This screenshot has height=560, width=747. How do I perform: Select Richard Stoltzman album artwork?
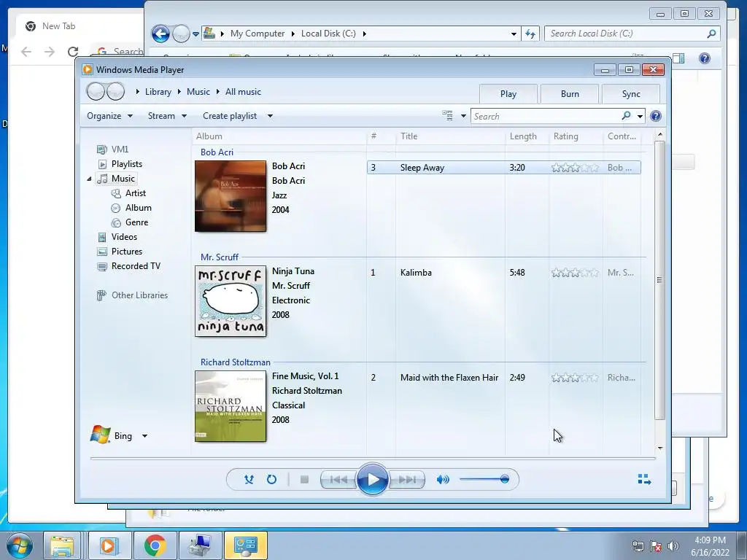231,406
